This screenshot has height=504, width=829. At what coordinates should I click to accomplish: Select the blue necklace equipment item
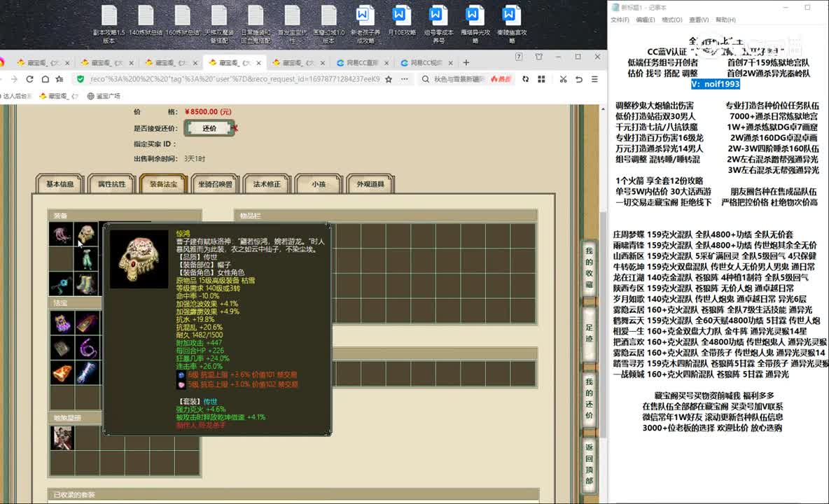(61, 283)
